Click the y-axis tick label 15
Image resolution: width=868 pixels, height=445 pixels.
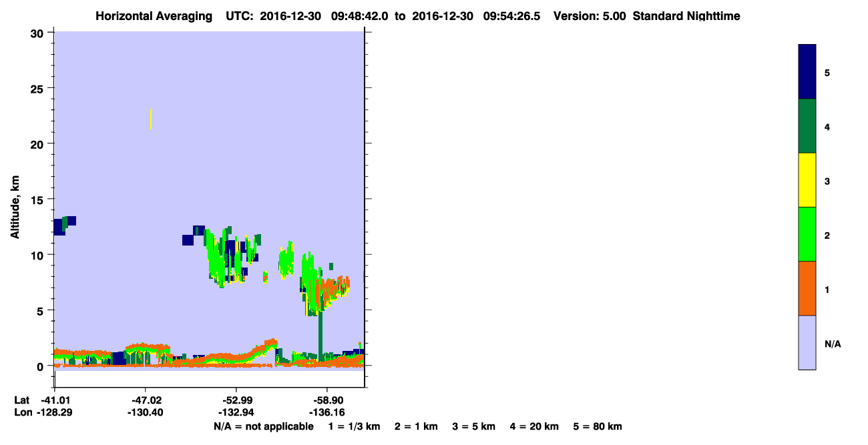click(x=38, y=199)
